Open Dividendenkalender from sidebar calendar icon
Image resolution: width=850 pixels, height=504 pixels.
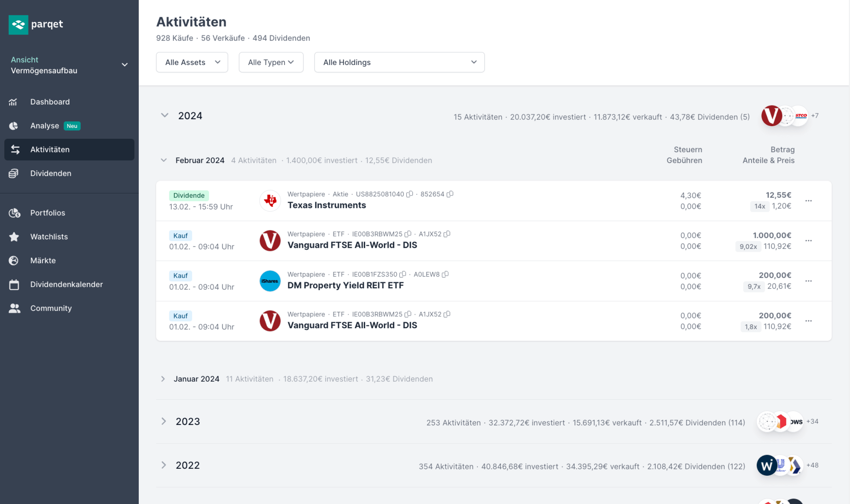click(x=14, y=285)
